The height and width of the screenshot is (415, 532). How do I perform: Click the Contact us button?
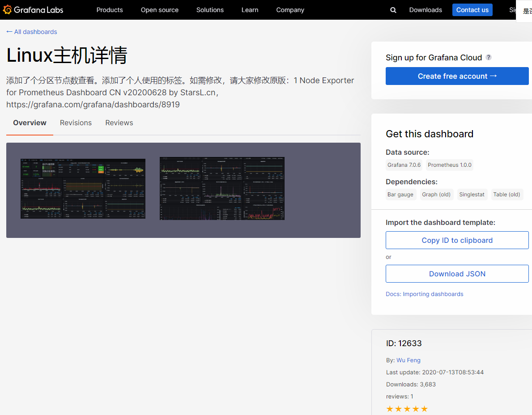(x=472, y=10)
